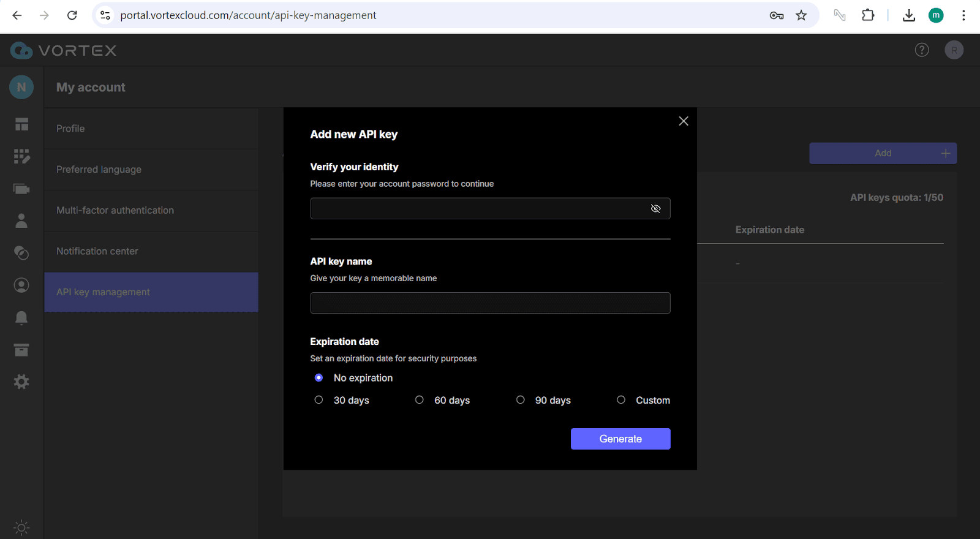This screenshot has height=539, width=980.
Task: Choose the 60 days expiration radio
Action: tap(420, 400)
